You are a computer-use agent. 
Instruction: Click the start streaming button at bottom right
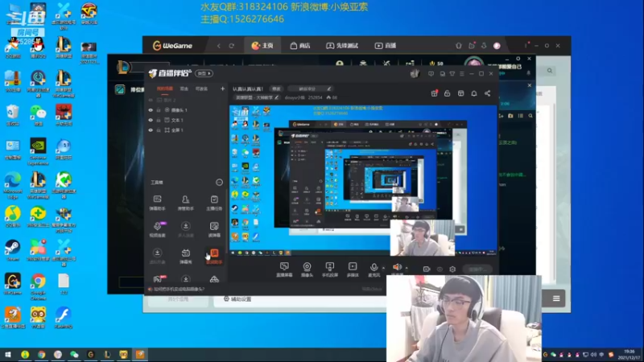tap(477, 269)
